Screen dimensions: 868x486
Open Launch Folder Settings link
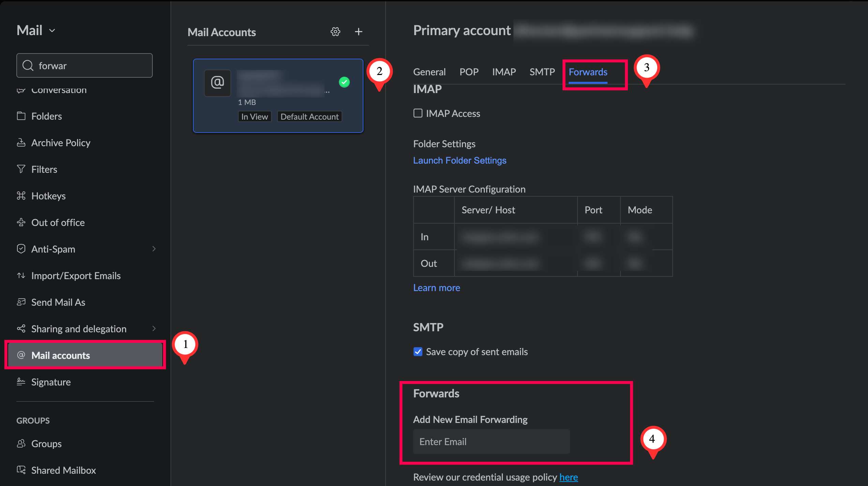(460, 160)
